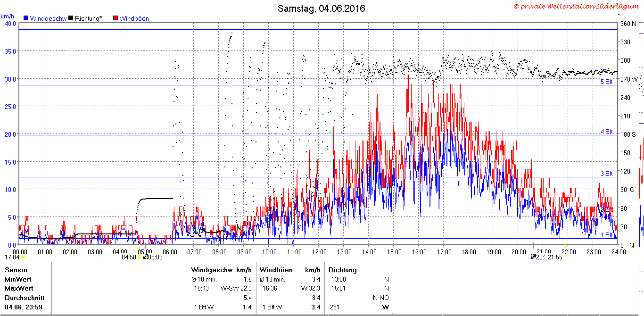
Task: Select the 05:03 sunrise marker icon
Action: point(145,257)
